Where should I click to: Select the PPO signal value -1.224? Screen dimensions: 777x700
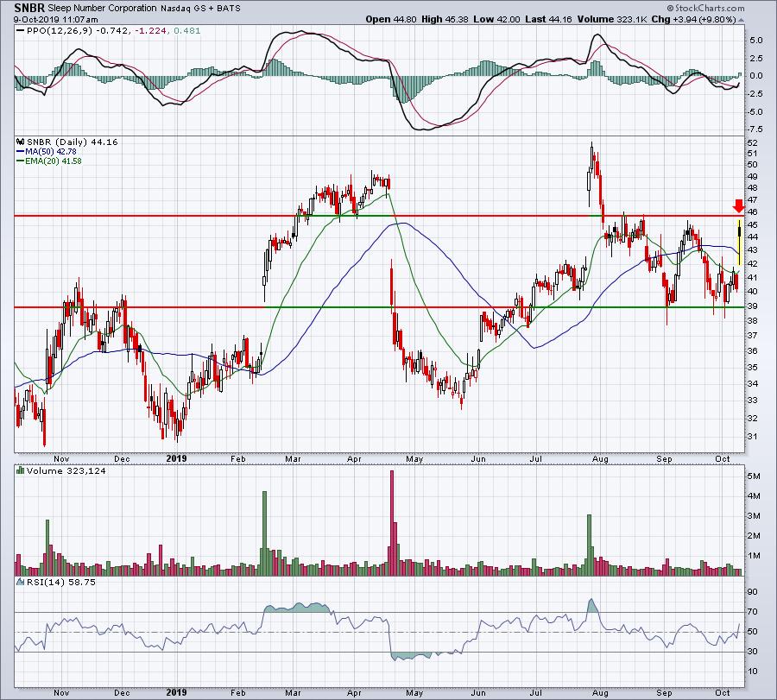[150, 31]
